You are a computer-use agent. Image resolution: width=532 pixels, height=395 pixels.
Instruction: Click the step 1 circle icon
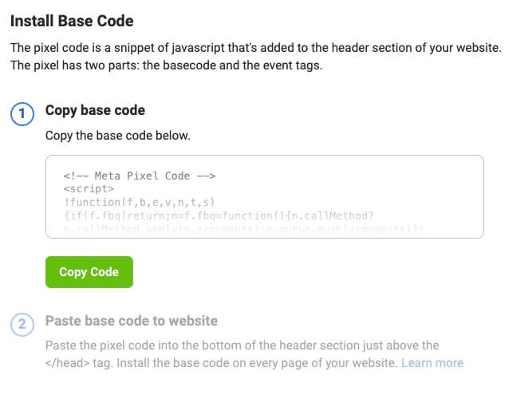(22, 113)
